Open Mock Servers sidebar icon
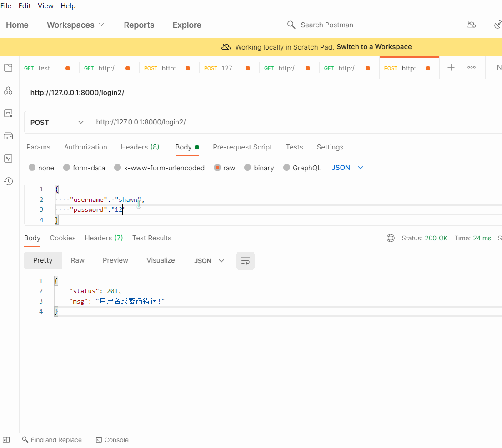The image size is (502, 448). click(8, 136)
